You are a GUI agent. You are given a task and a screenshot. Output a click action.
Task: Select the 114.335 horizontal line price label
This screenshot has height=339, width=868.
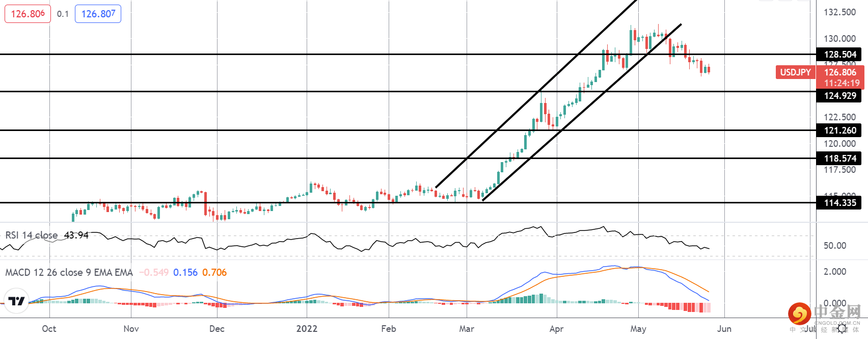coord(839,203)
